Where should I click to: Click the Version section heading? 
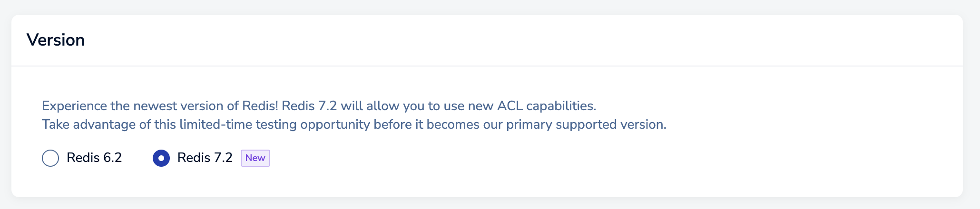(x=56, y=40)
